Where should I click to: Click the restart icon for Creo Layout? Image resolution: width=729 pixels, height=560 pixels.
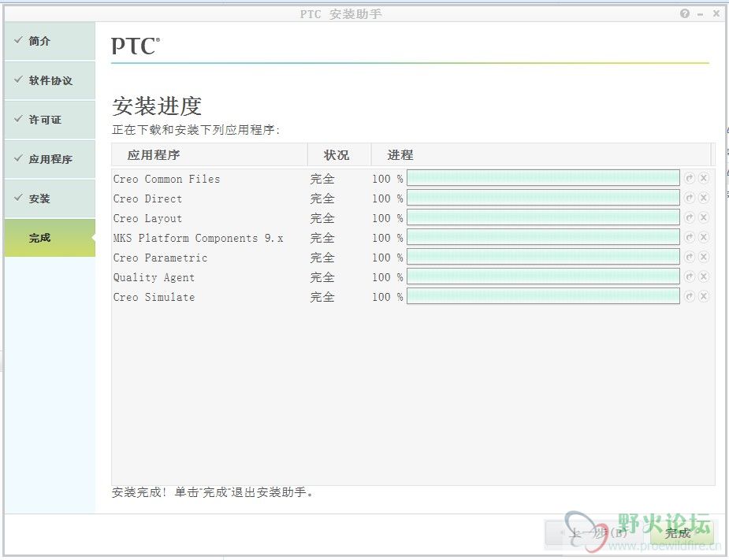pyautogui.click(x=690, y=217)
